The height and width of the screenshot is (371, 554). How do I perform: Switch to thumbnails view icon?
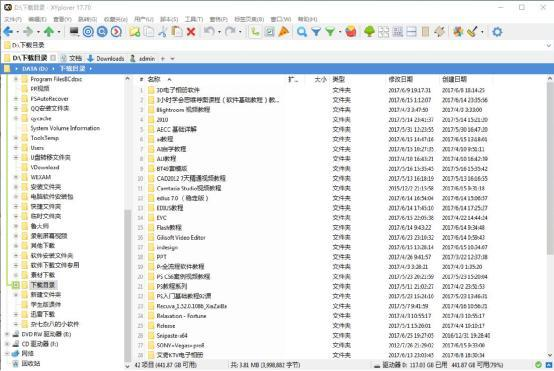pyautogui.click(x=384, y=32)
